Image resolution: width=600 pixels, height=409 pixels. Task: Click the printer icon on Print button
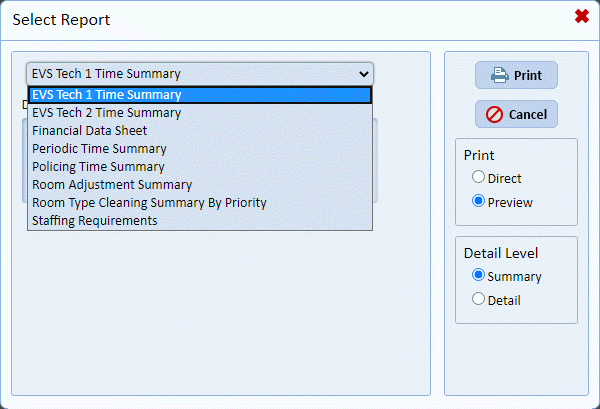tap(498, 76)
